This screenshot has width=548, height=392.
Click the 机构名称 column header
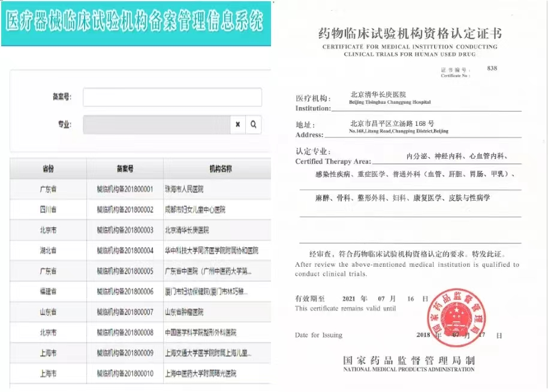point(220,168)
